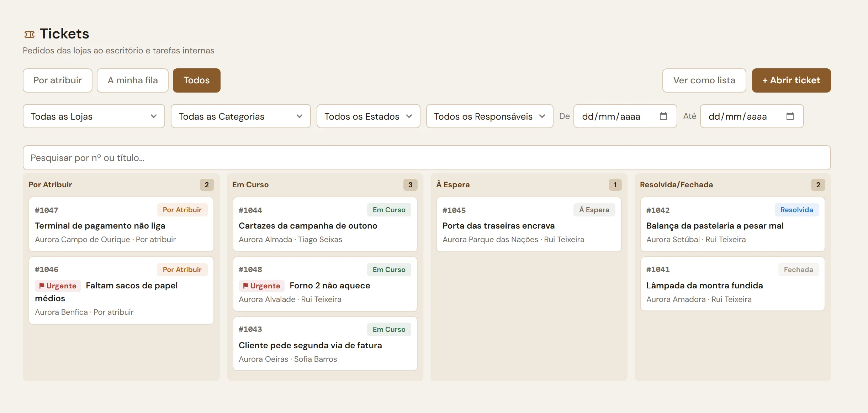Click the À Espera column header
Image resolution: width=868 pixels, height=413 pixels.
tap(453, 184)
